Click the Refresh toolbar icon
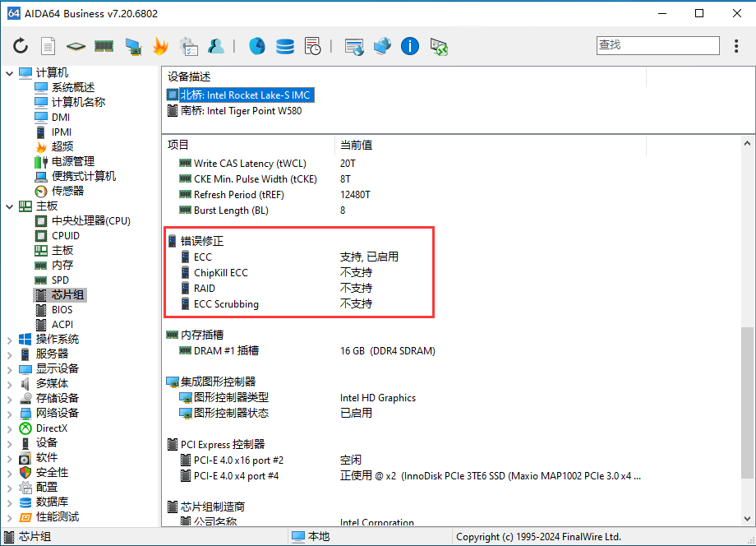 click(21, 46)
